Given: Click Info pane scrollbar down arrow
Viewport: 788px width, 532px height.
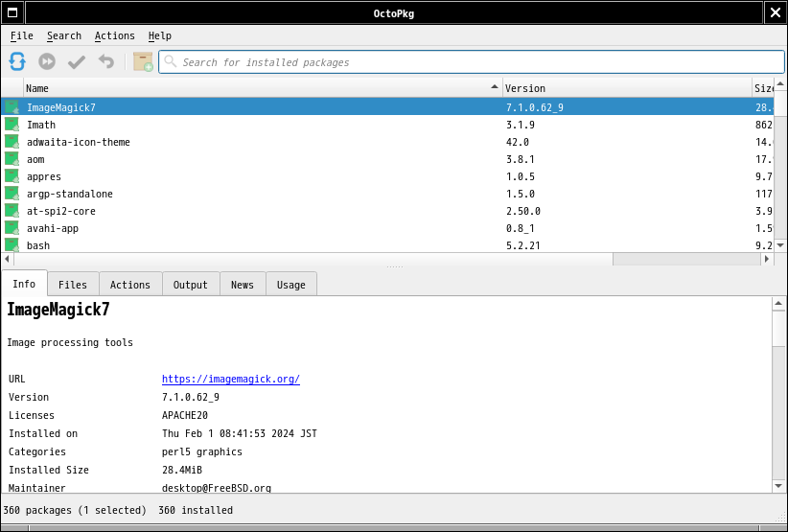Looking at the screenshot, I should 778,486.
